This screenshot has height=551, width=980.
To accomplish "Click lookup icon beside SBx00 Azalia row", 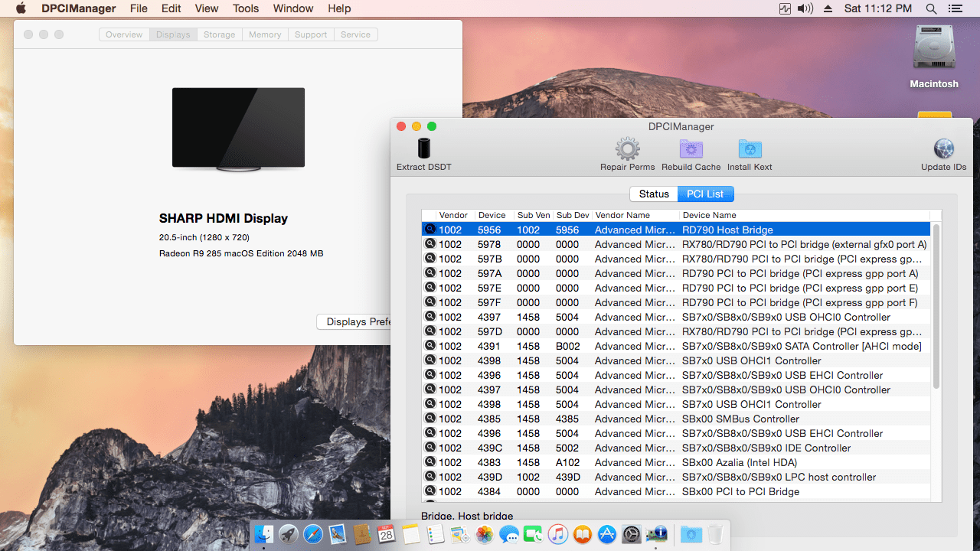I will [430, 462].
